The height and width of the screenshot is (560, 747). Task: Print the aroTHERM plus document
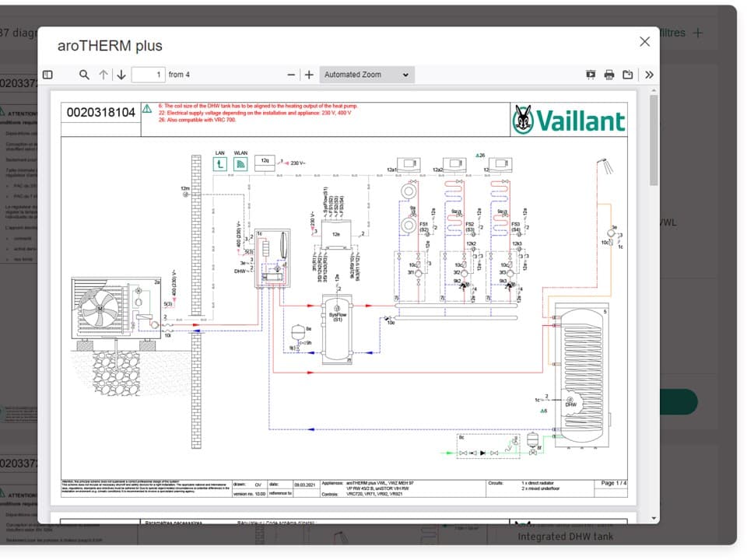pyautogui.click(x=609, y=75)
